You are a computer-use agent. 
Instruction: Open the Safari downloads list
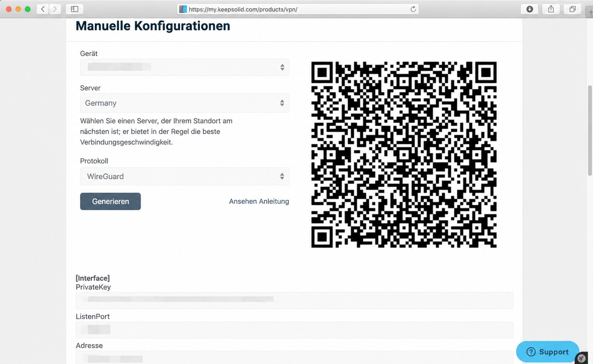click(x=530, y=9)
